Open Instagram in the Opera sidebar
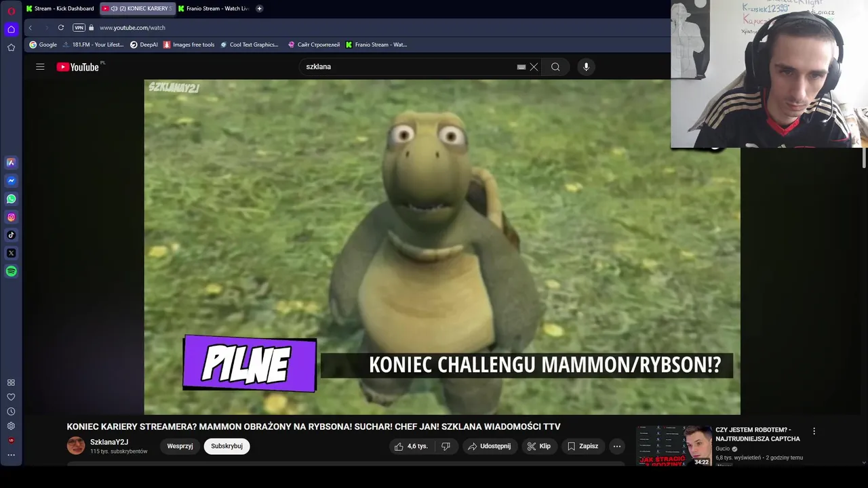Image resolution: width=868 pixels, height=488 pixels. 12,217
